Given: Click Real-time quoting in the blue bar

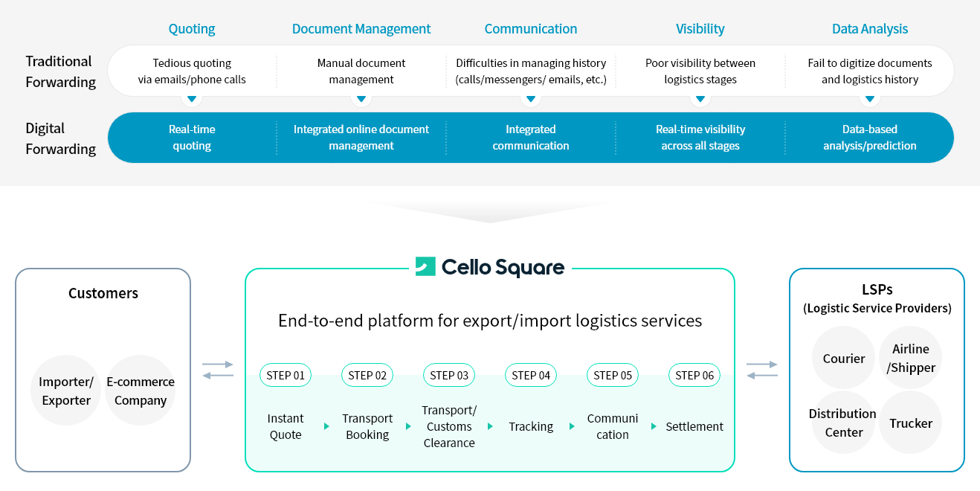Looking at the screenshot, I should tap(192, 138).
